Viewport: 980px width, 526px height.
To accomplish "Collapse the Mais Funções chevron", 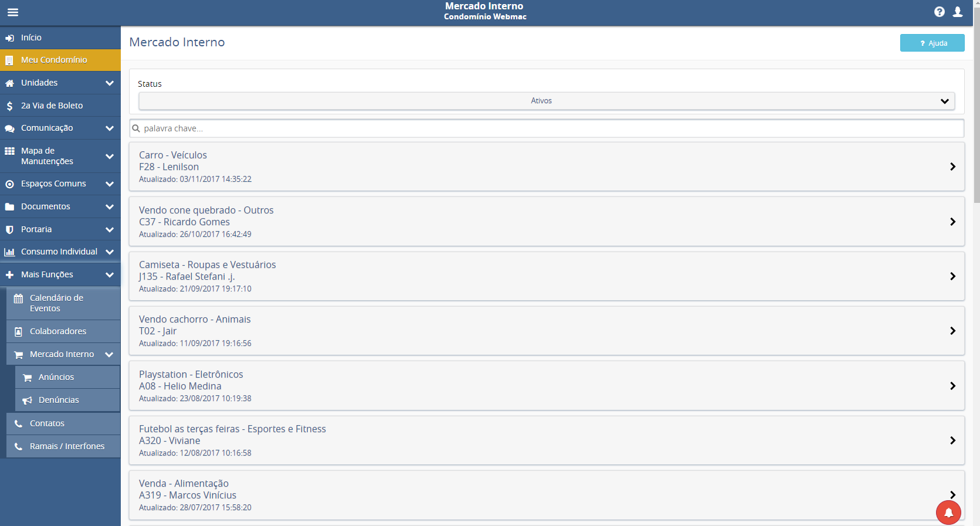I will (x=109, y=275).
